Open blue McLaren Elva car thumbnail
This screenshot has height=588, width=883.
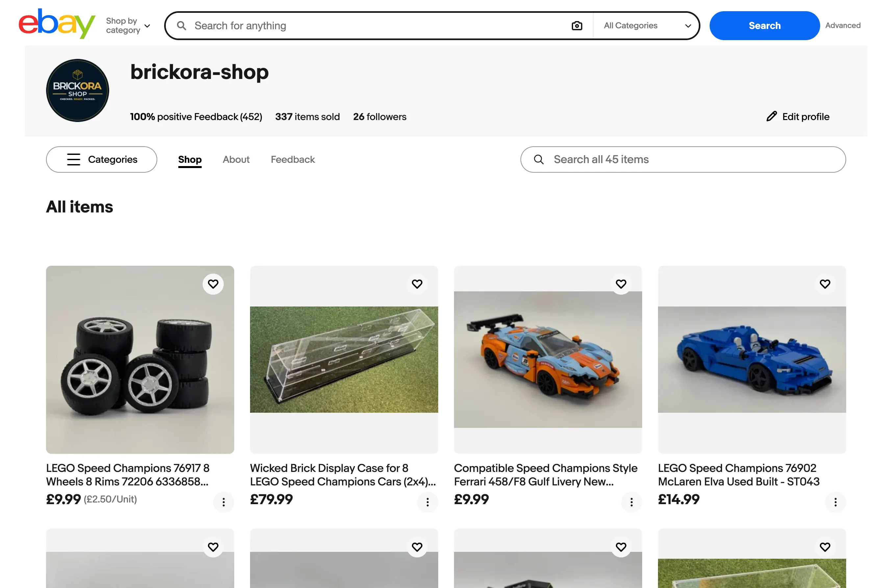pyautogui.click(x=752, y=360)
